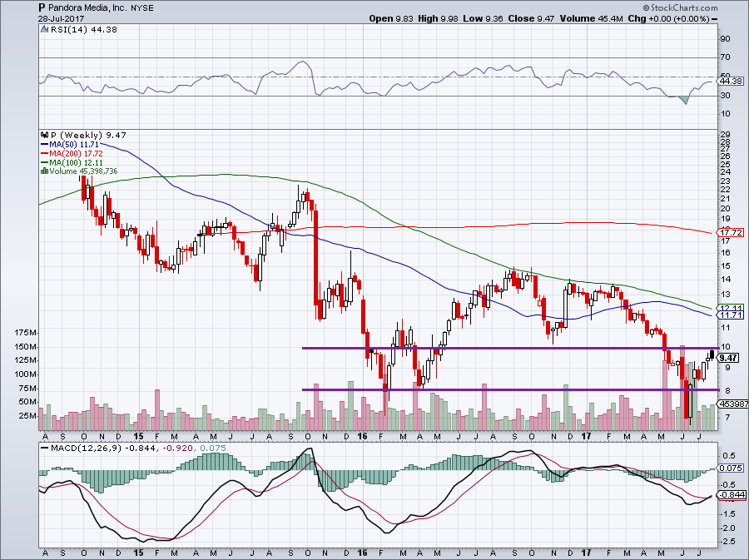Click the MACD(12,26,9) legend label

pos(86,448)
